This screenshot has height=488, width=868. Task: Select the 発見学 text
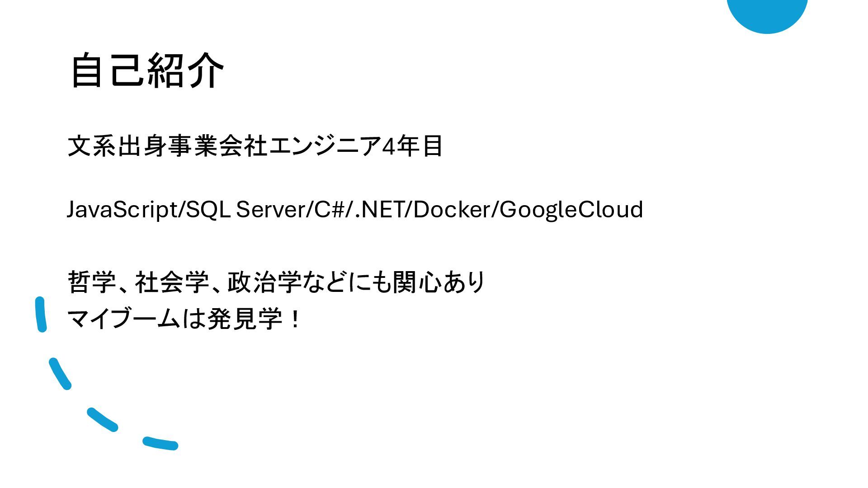(x=245, y=319)
